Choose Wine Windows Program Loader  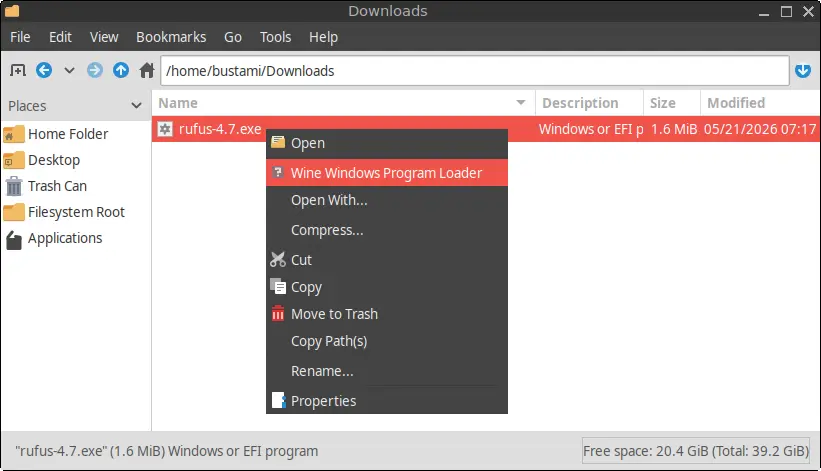point(387,173)
